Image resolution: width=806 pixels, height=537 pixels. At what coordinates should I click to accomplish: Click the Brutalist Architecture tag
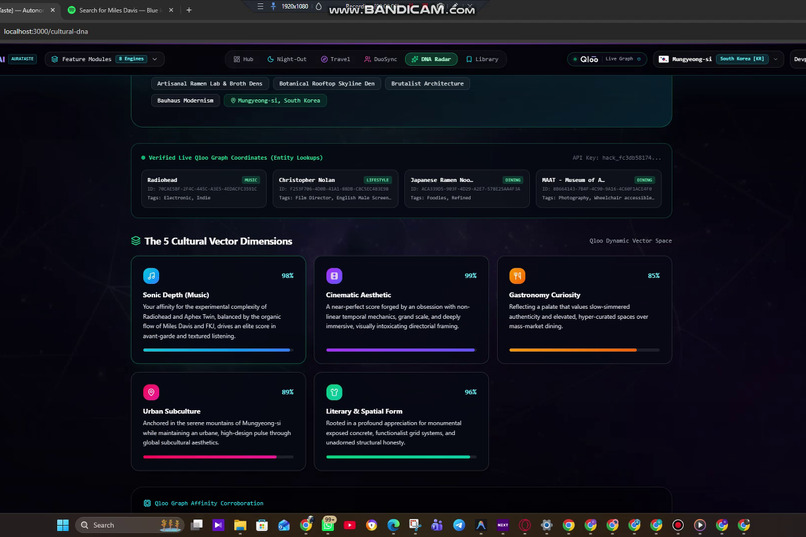tap(427, 83)
